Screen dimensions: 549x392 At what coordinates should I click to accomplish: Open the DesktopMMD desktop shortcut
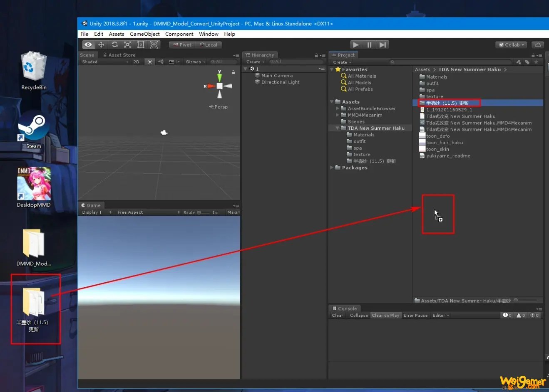(34, 187)
